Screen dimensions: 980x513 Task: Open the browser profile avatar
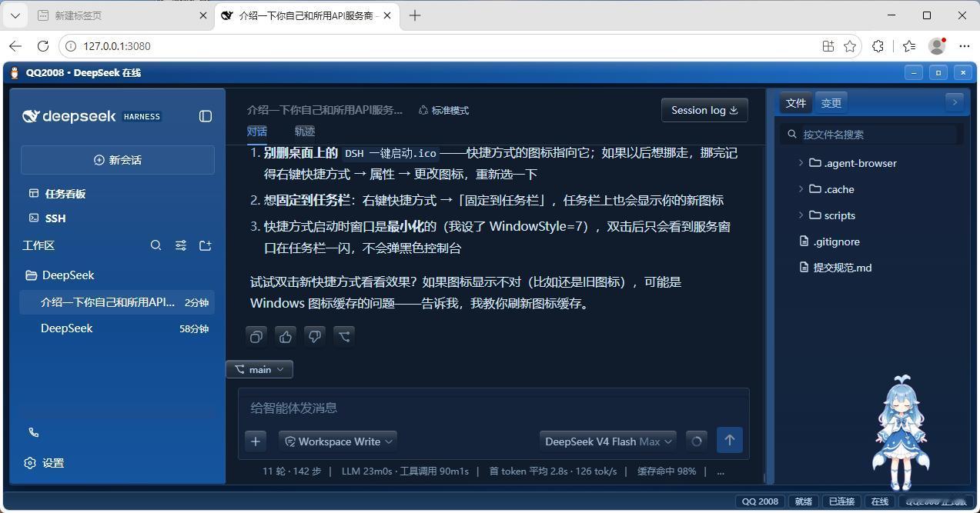click(937, 46)
